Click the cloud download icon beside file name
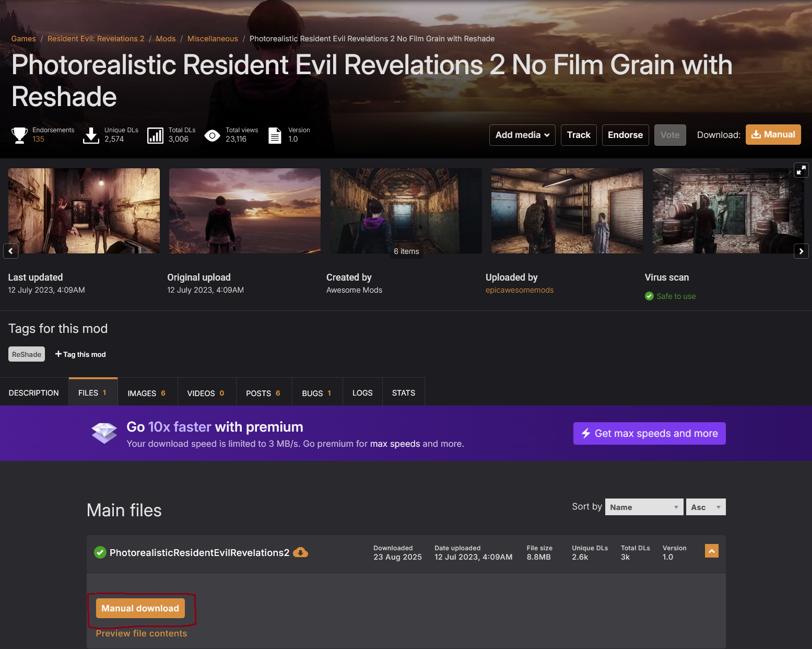The height and width of the screenshot is (649, 812). (301, 552)
